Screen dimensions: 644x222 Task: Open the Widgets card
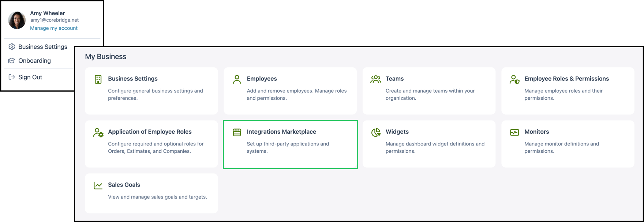[429, 144]
